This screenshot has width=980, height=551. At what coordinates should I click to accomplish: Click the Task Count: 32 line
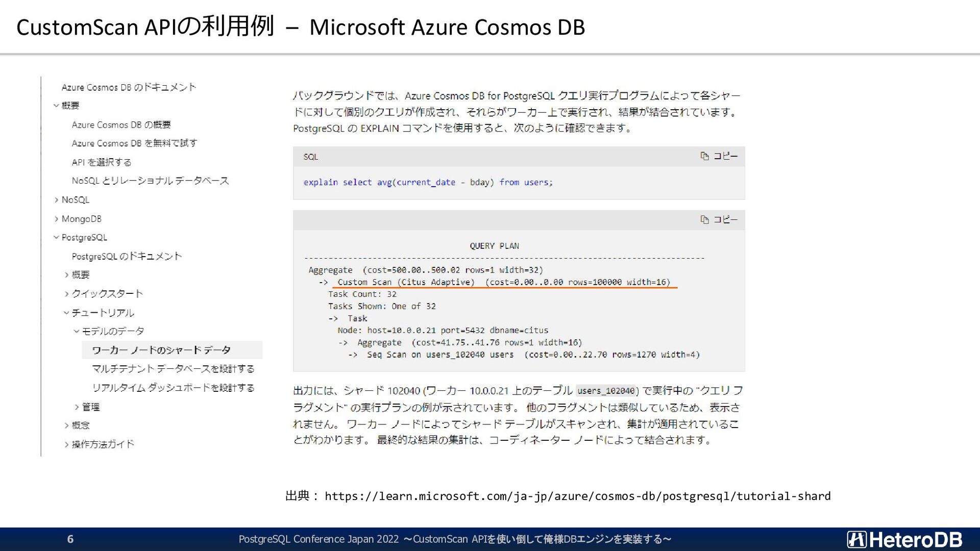click(x=362, y=294)
